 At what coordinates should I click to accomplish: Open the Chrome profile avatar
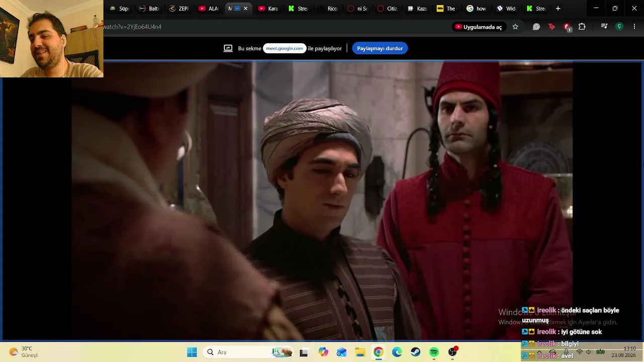point(619,27)
